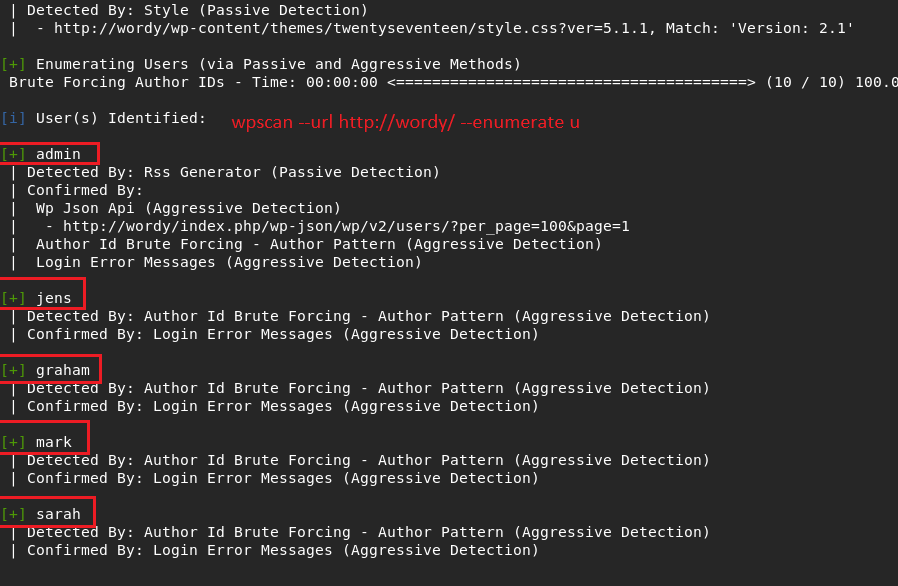Click the green plus marker beside graham
The width and height of the screenshot is (898, 586).
pyautogui.click(x=13, y=370)
